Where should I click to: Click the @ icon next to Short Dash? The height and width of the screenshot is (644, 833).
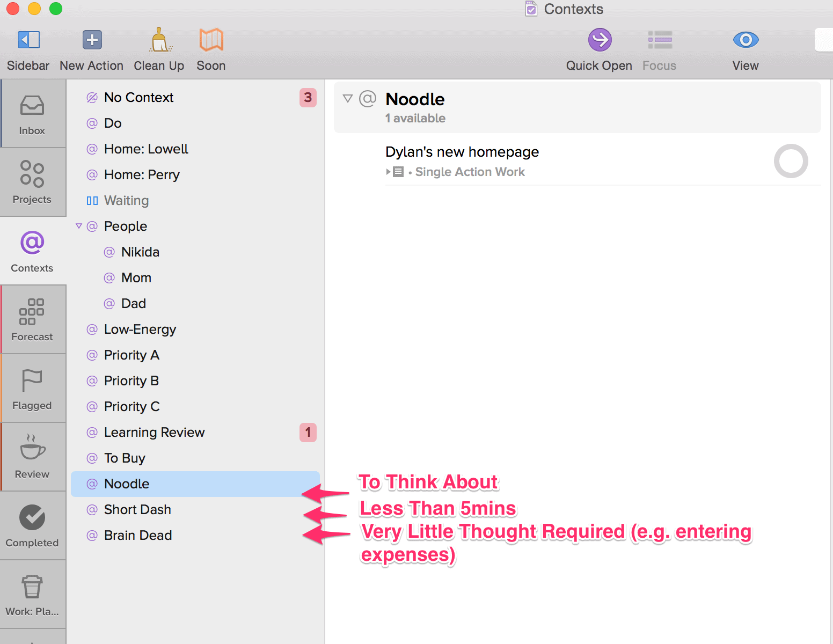click(92, 510)
